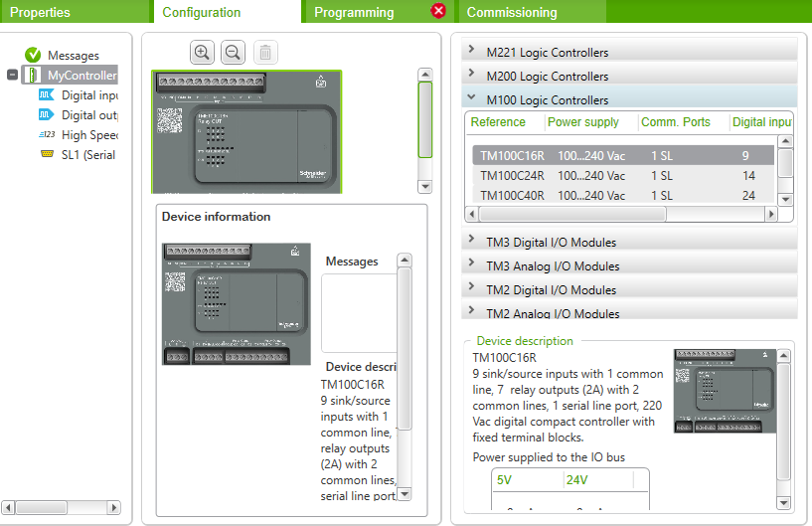Open the Commissioning tab
This screenshot has height=526, width=812.
pyautogui.click(x=531, y=11)
